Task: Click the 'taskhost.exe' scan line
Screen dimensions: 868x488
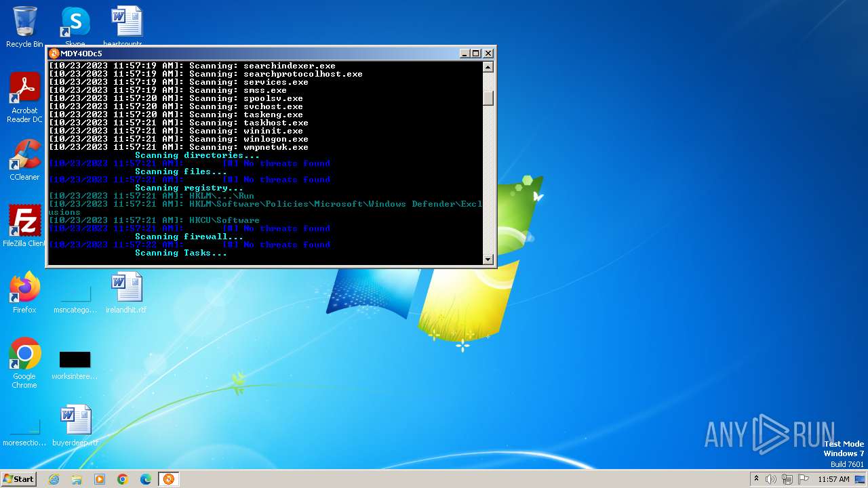Action: (x=178, y=123)
